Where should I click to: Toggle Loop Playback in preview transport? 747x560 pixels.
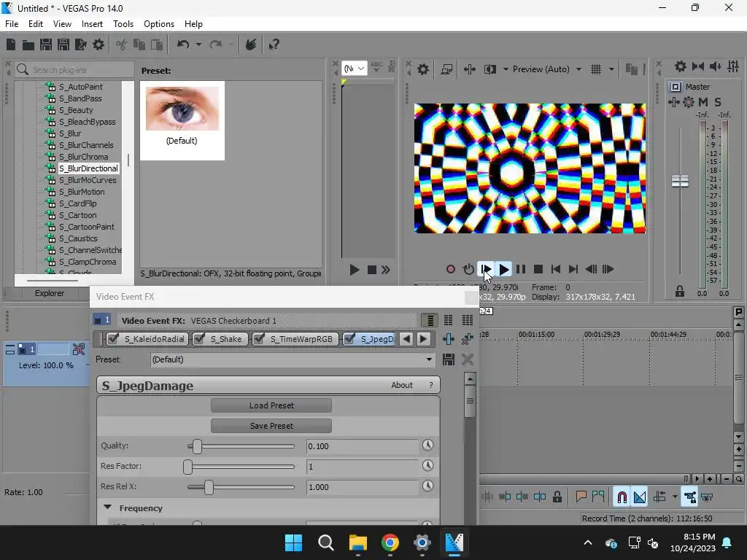pyautogui.click(x=468, y=270)
